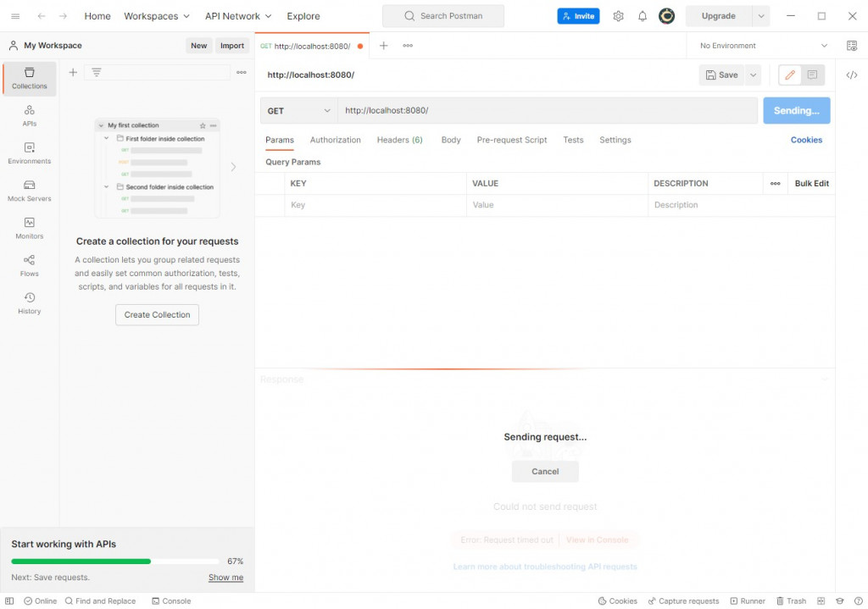Switch to the Headers (6) tab
The image size is (868, 609).
pyautogui.click(x=400, y=140)
